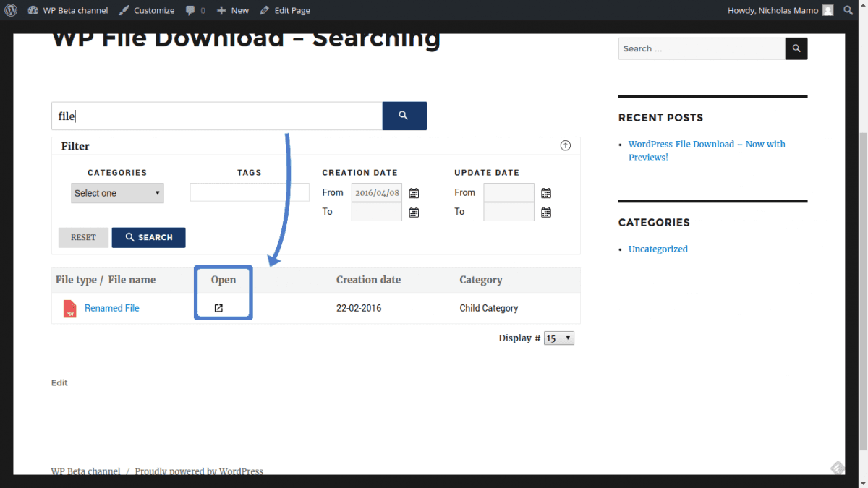Click the admin bar search magnifier
The height and width of the screenshot is (488, 868).
[x=848, y=10]
